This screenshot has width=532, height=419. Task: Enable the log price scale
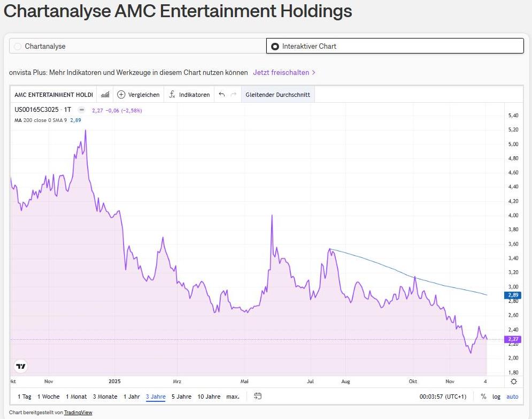pos(496,397)
